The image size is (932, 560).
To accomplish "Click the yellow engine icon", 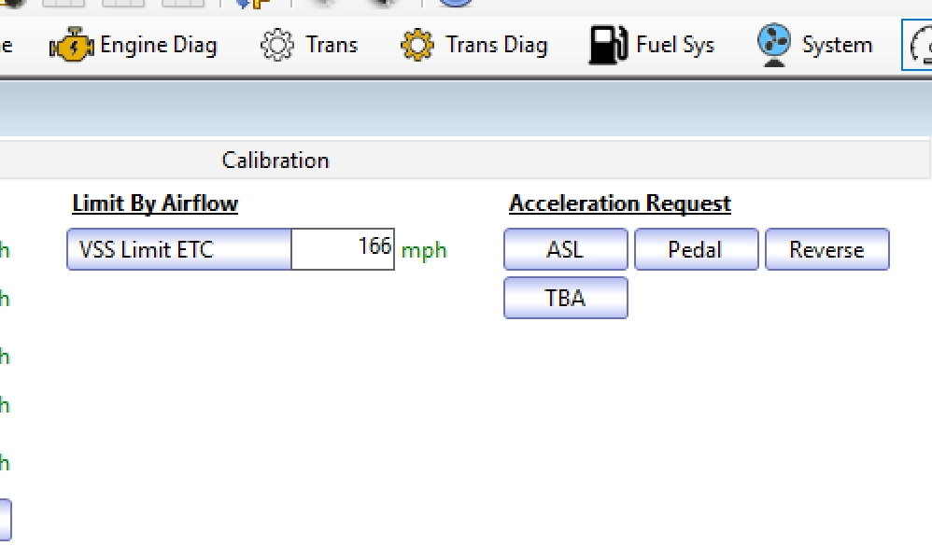I will (x=71, y=45).
